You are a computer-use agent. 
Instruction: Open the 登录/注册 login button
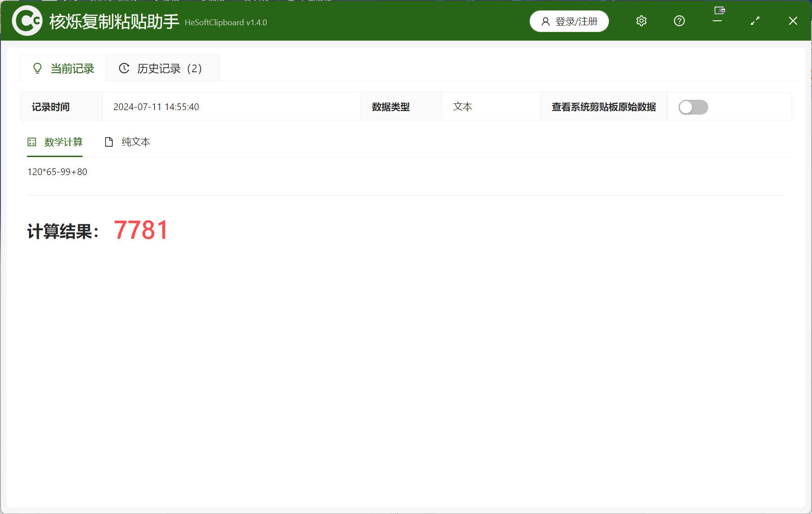coord(569,21)
